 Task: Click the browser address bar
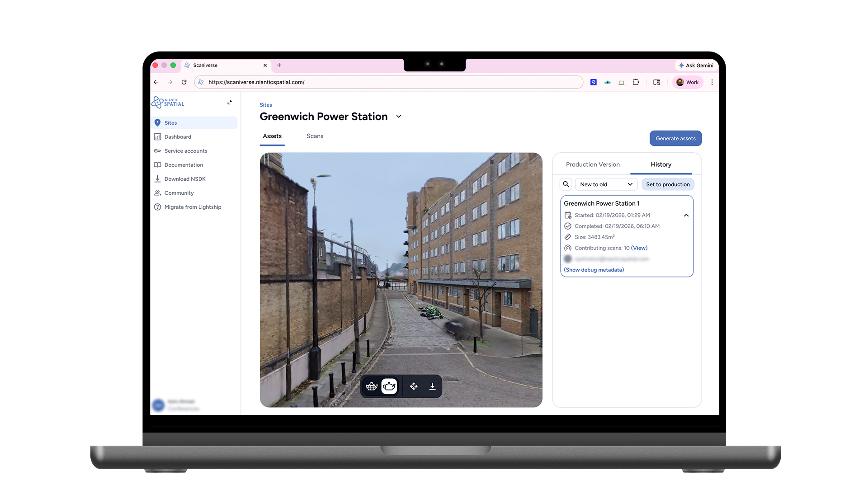pyautogui.click(x=389, y=82)
